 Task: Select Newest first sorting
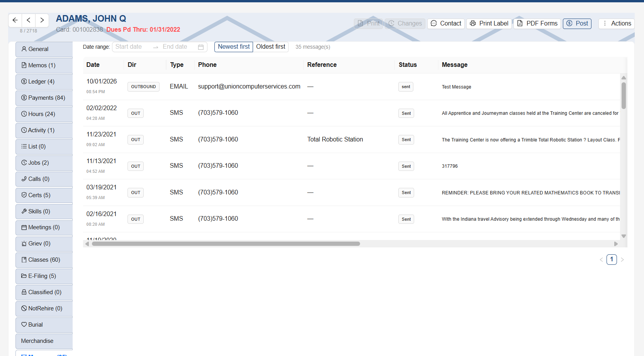[x=234, y=47]
